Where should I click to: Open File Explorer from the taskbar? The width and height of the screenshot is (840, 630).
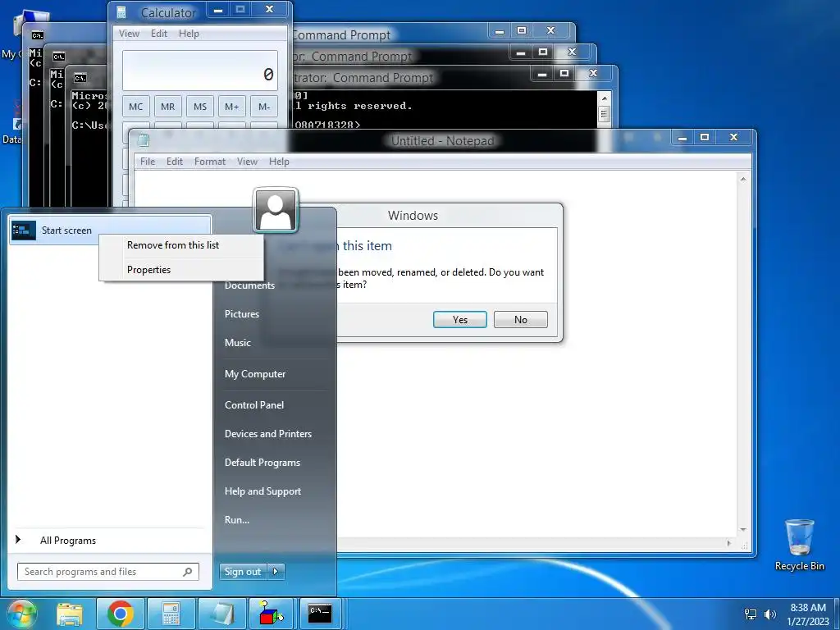tap(70, 614)
